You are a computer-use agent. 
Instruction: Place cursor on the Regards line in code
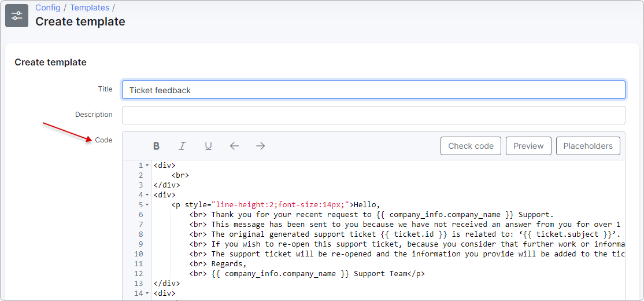pos(228,264)
